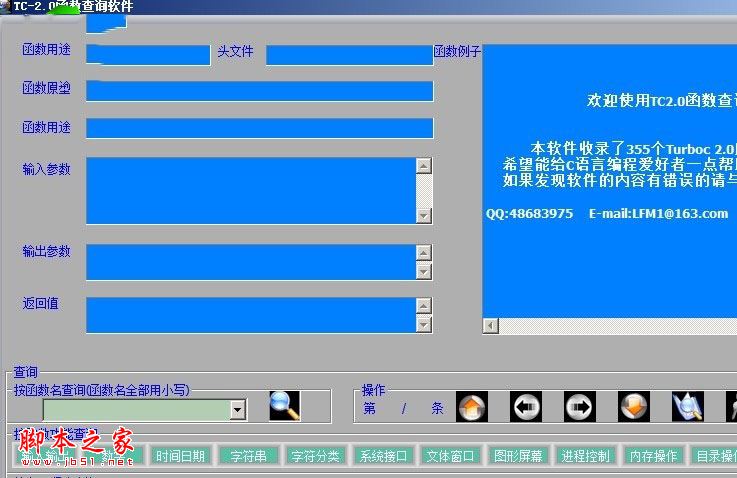Click down arrow of 输入参数 scrollbar
The height and width of the screenshot is (478, 737).
click(424, 216)
